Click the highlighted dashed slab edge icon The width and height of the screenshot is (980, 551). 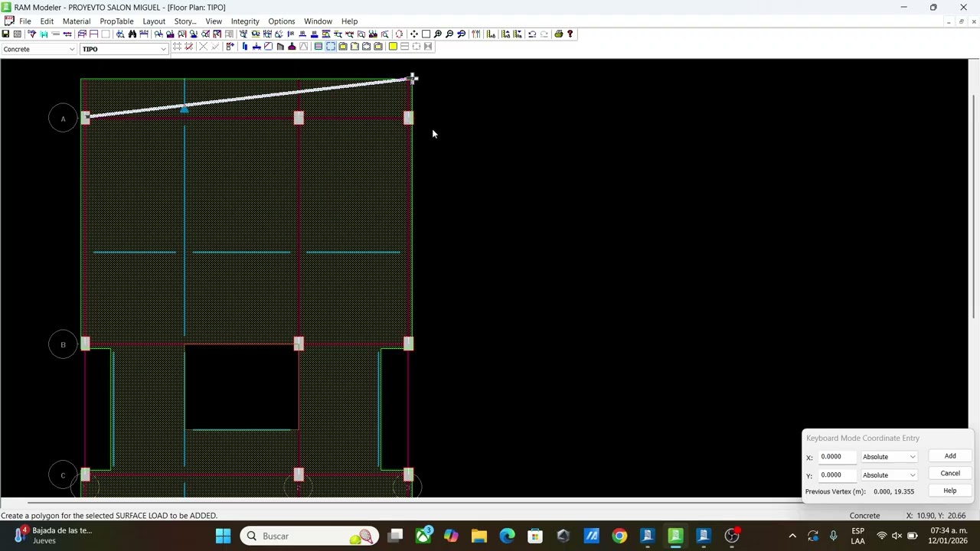pyautogui.click(x=331, y=47)
